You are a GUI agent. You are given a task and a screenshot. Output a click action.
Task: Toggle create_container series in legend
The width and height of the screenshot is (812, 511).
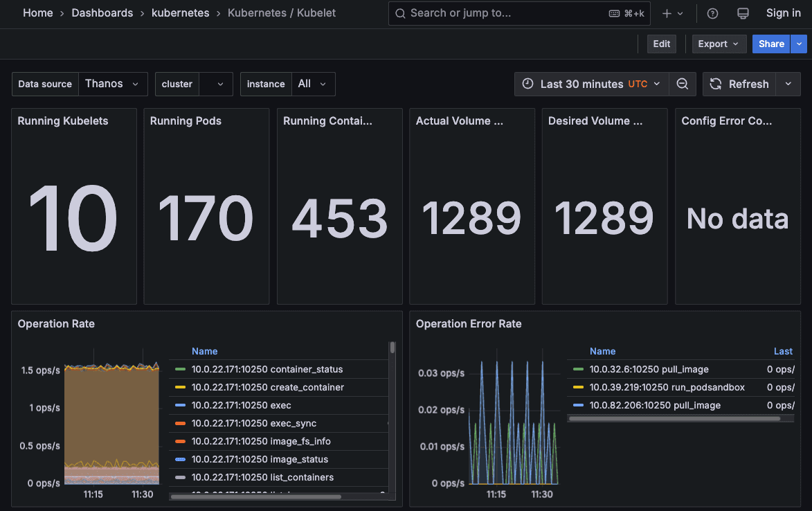point(268,387)
